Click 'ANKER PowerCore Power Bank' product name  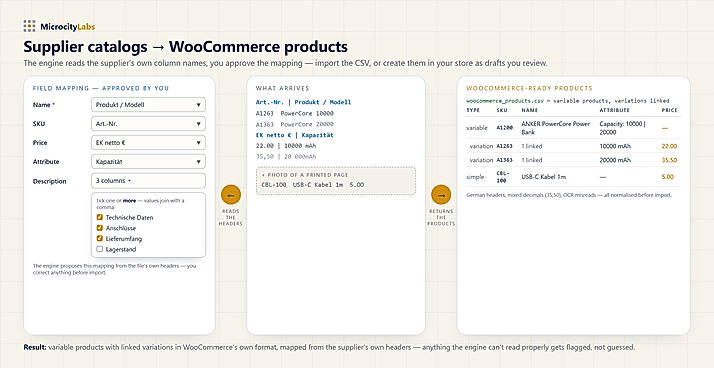tap(556, 128)
